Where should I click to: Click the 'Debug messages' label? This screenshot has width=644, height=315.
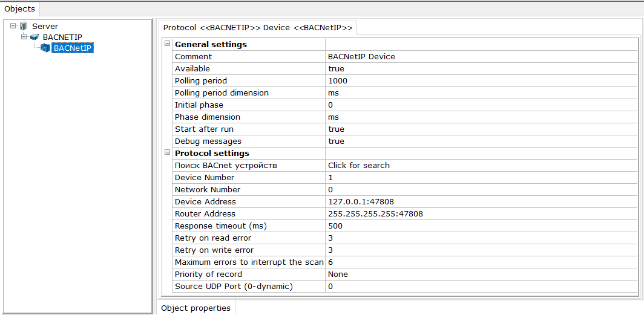click(x=208, y=141)
